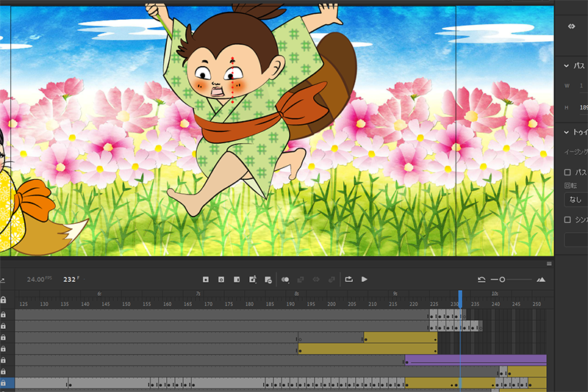Toggle the Onion Skin icon

click(x=286, y=280)
